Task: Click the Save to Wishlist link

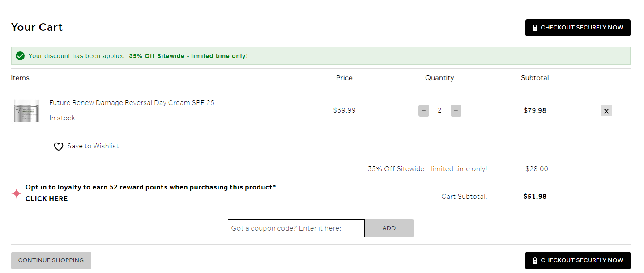Action: (93, 146)
